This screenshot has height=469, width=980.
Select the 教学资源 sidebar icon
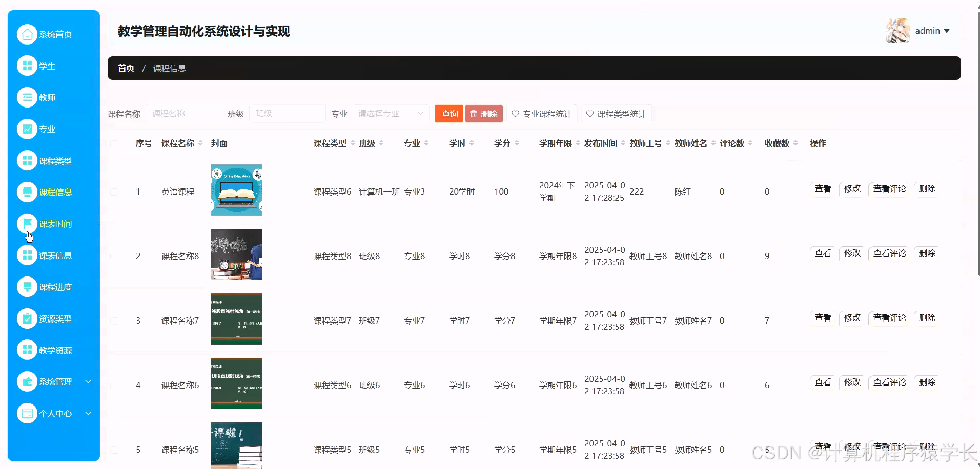click(x=28, y=350)
